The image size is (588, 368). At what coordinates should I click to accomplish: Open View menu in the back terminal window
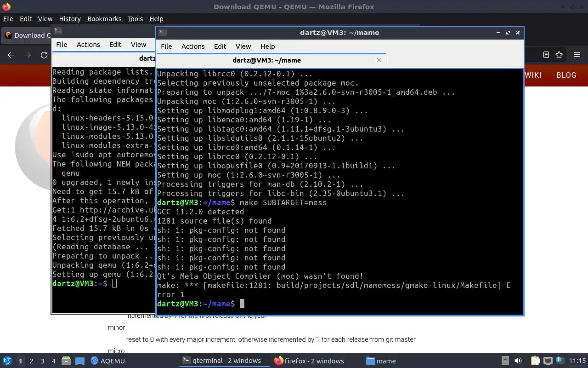[138, 44]
